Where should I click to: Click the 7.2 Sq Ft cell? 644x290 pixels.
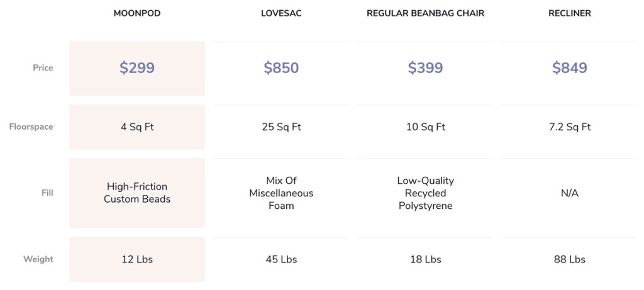pos(569,127)
